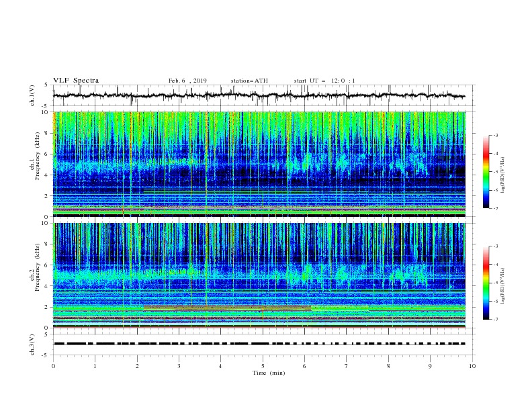Viewport: 532px width, 411px height.
Task: Click the "VLF Spectra" plot title
Action: coord(76,81)
